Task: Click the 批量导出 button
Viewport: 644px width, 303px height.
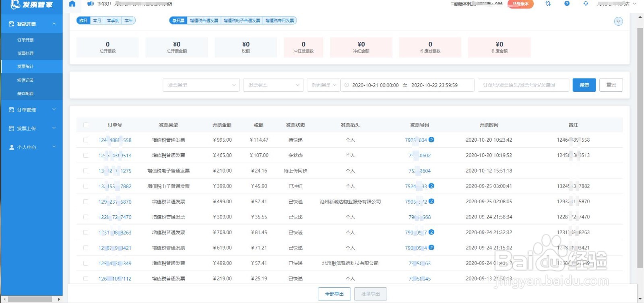Action: (371, 294)
